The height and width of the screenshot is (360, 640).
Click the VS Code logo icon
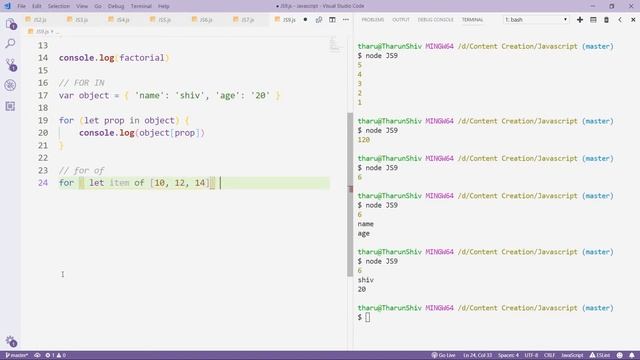point(7,6)
